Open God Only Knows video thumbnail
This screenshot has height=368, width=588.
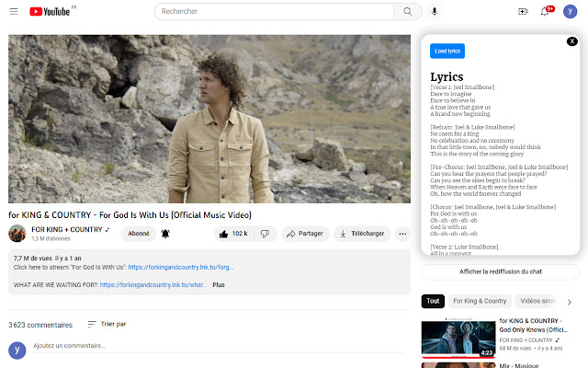(458, 339)
